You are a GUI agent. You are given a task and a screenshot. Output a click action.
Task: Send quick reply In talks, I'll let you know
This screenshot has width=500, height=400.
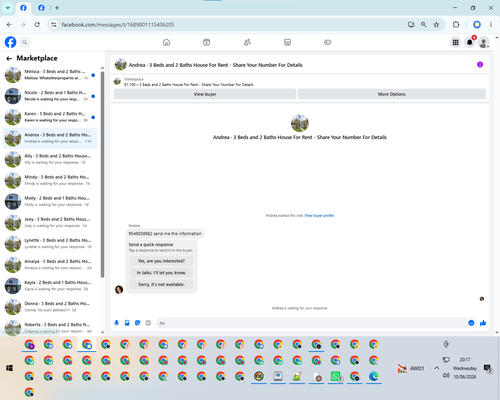(x=161, y=273)
